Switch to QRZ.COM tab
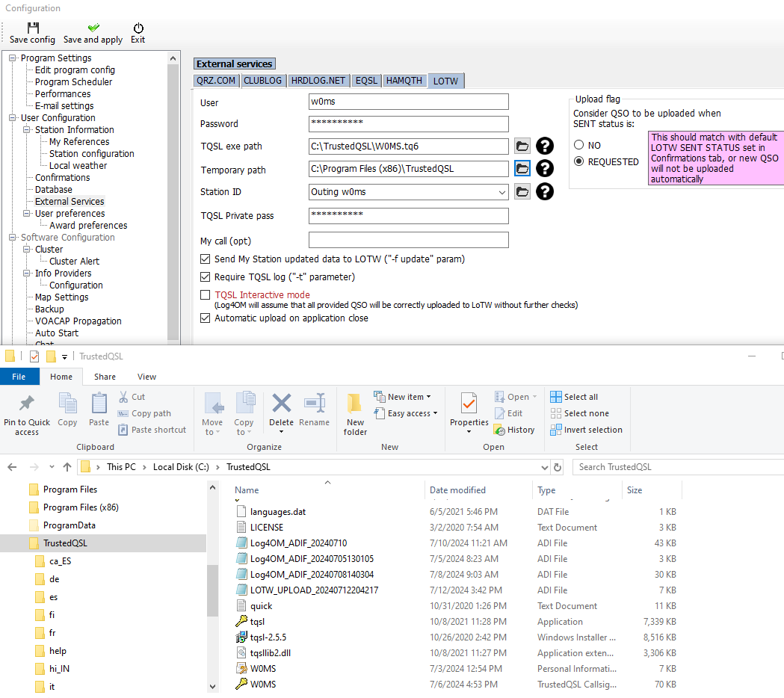The width and height of the screenshot is (784, 698). click(215, 81)
